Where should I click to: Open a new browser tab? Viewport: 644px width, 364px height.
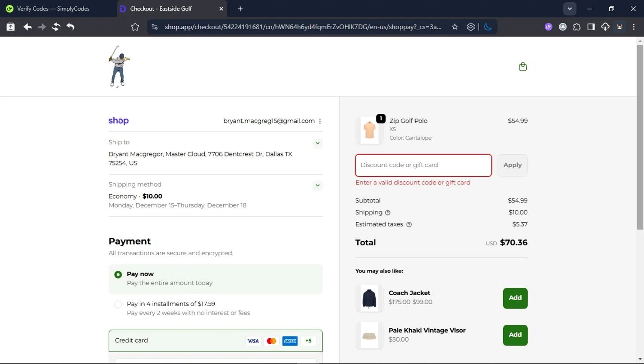[240, 9]
